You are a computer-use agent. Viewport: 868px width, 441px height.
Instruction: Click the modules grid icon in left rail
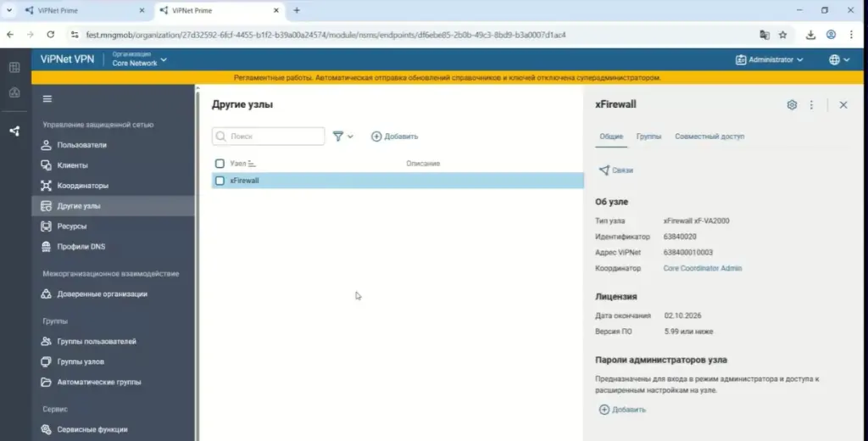15,68
